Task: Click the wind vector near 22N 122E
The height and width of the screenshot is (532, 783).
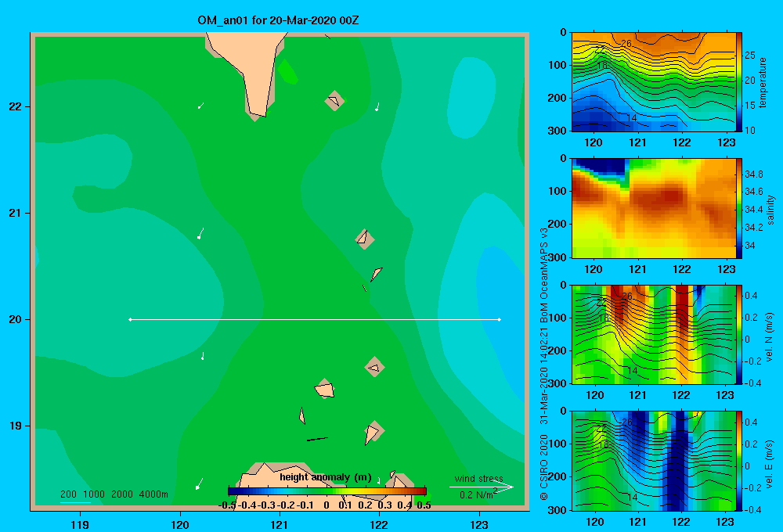Action: [x=377, y=106]
